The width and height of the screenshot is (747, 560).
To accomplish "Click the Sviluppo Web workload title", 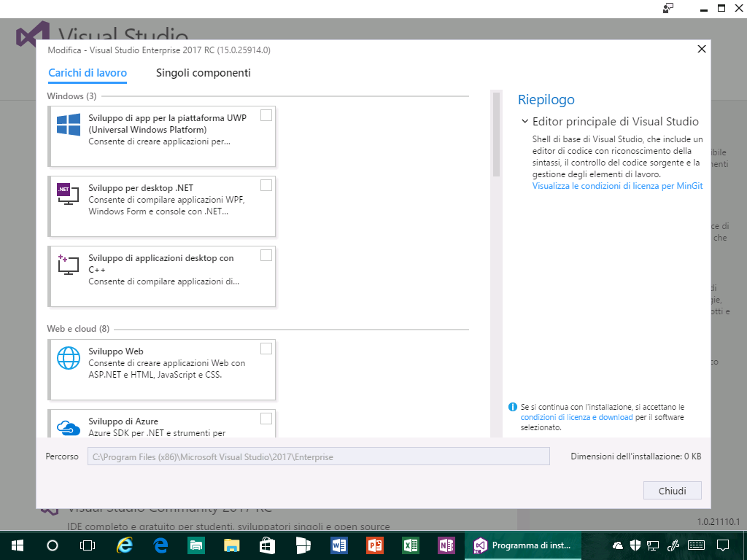I will pos(116,351).
